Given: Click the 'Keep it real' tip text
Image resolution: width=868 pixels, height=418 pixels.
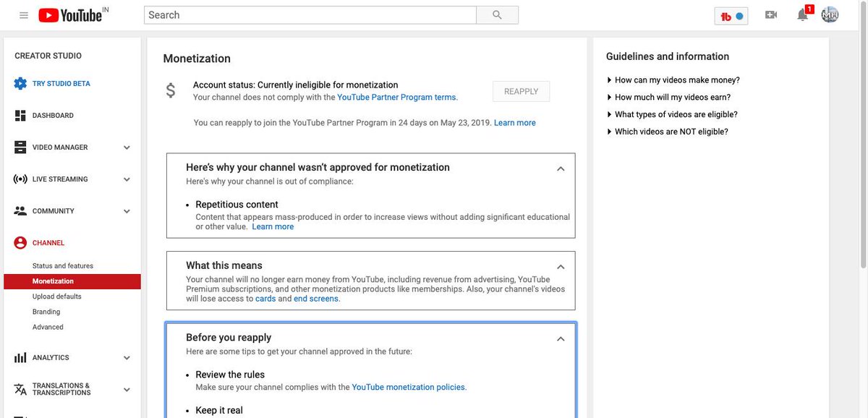Looking at the screenshot, I should [x=219, y=410].
